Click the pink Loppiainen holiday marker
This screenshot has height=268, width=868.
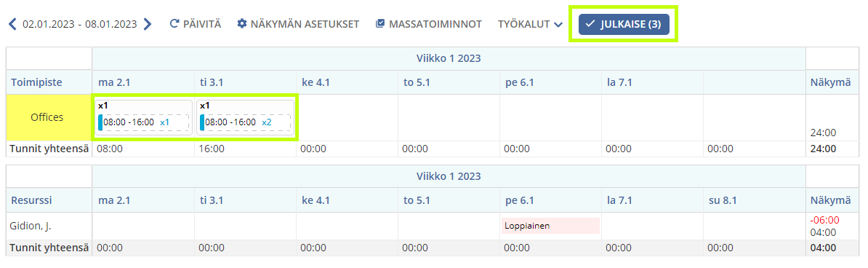550,225
